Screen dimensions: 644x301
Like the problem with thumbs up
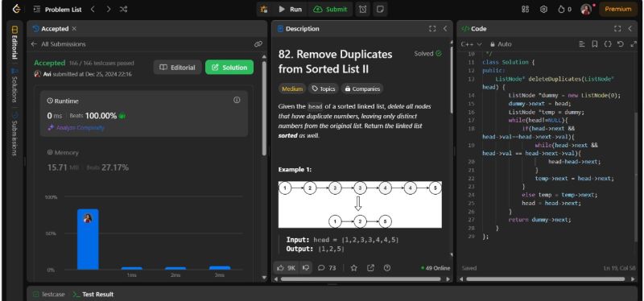coord(287,268)
